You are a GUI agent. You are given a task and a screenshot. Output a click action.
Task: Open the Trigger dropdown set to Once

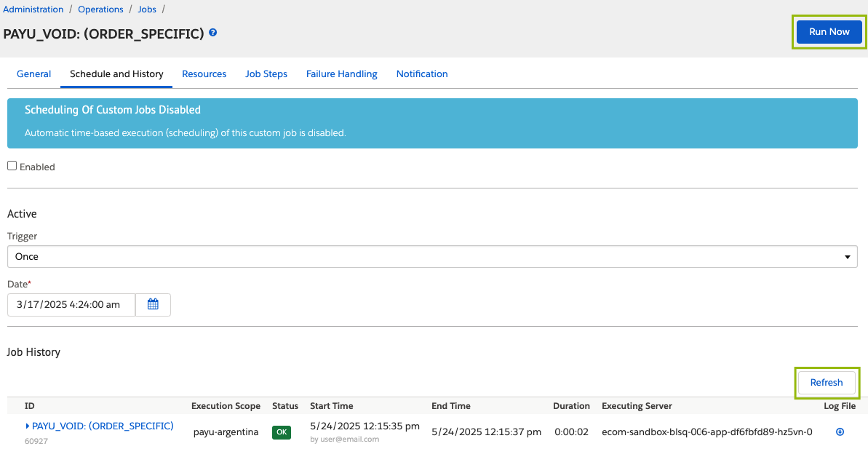(432, 256)
